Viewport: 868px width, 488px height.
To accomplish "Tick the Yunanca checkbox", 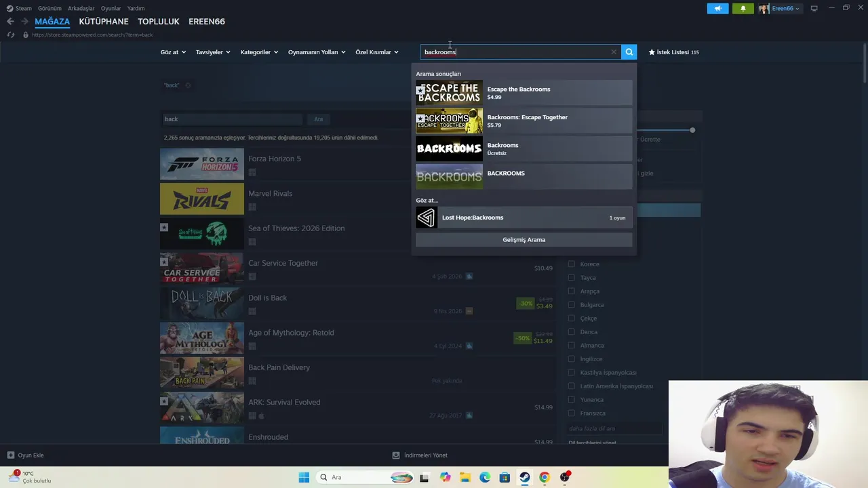I will click(571, 399).
